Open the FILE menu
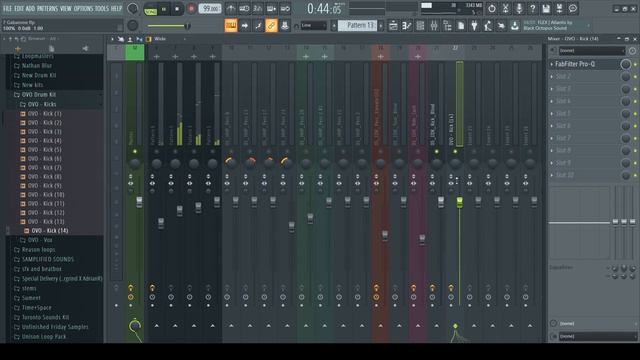Image resolution: width=640 pixels, height=360 pixels. point(7,9)
